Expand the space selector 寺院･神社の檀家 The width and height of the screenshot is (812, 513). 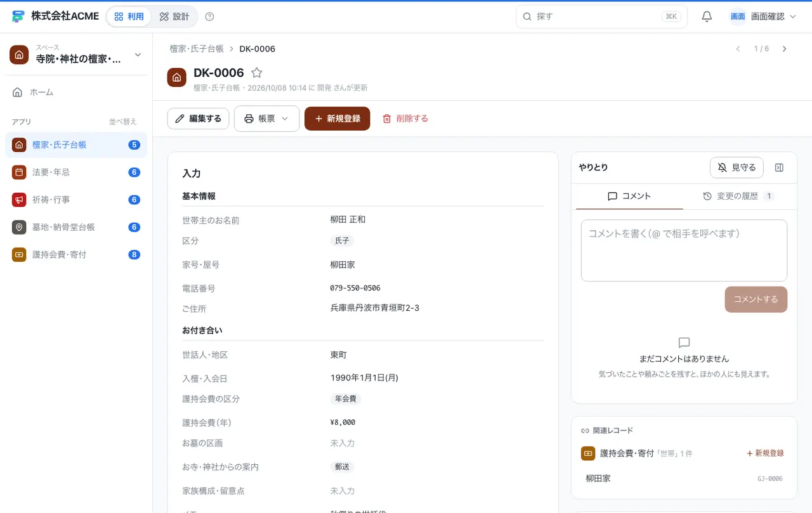76,55
